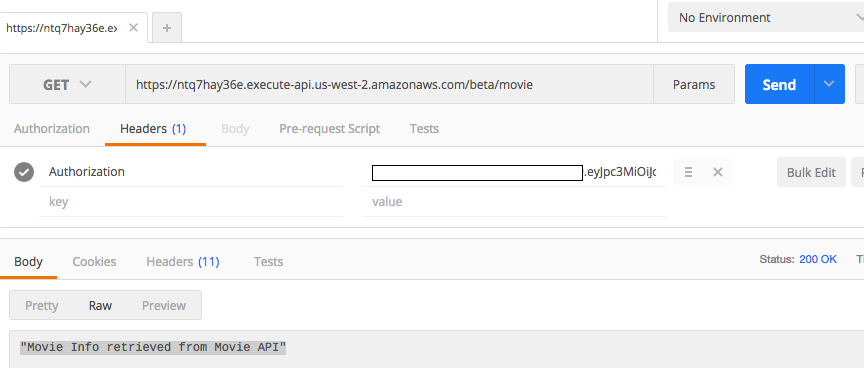Select the request Headers (1) tab

153,129
